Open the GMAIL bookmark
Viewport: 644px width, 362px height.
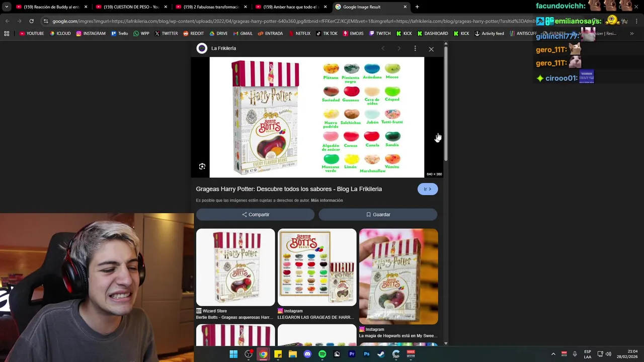click(243, 33)
